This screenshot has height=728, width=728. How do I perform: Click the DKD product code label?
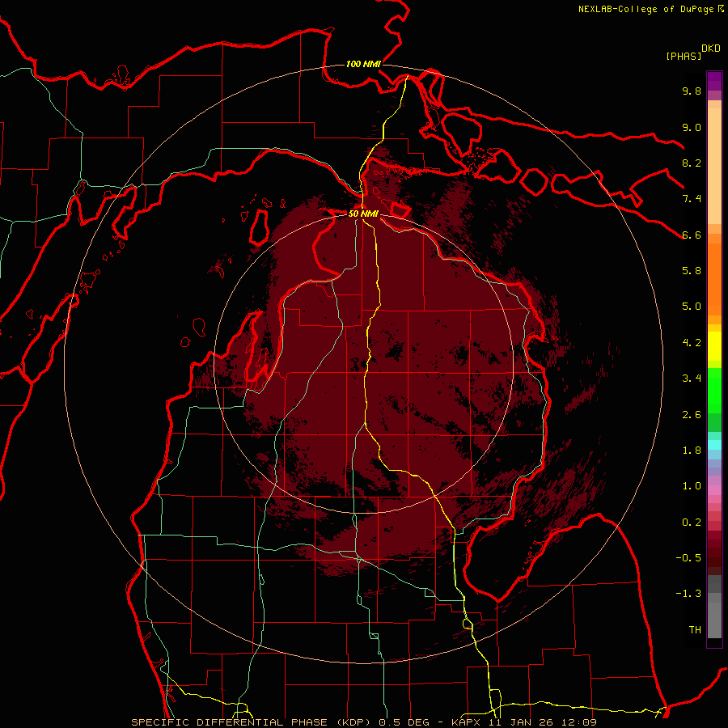click(x=711, y=49)
